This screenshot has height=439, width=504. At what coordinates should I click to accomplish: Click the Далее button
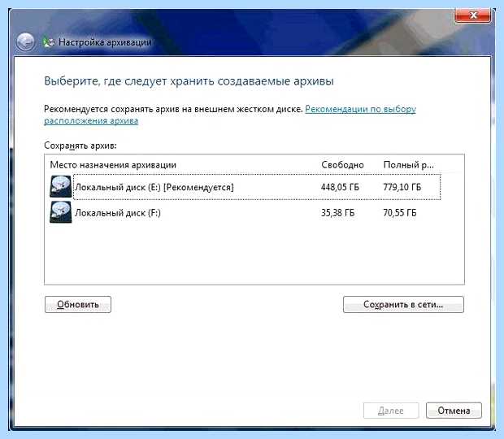391,411
